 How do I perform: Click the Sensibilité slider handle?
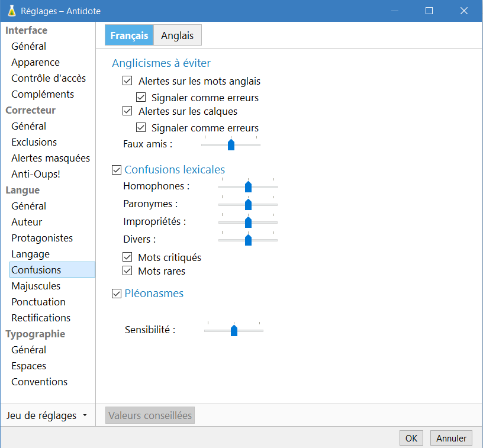point(234,330)
